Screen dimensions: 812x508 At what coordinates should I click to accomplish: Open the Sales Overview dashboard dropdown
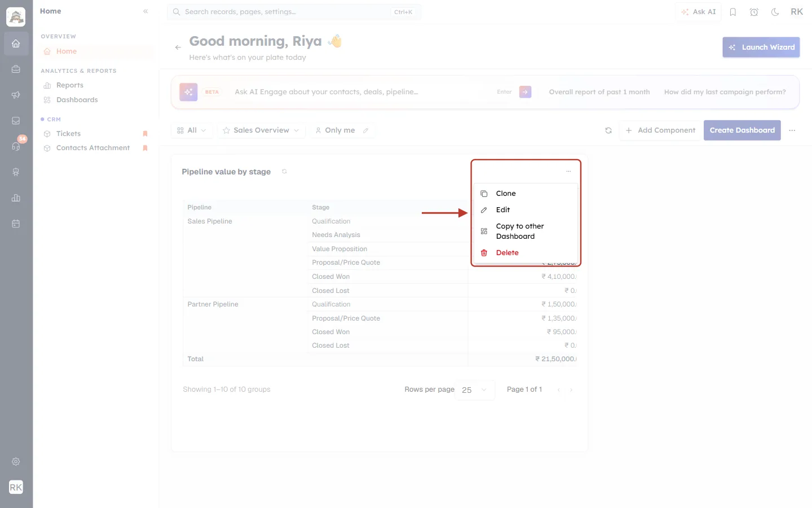click(261, 130)
